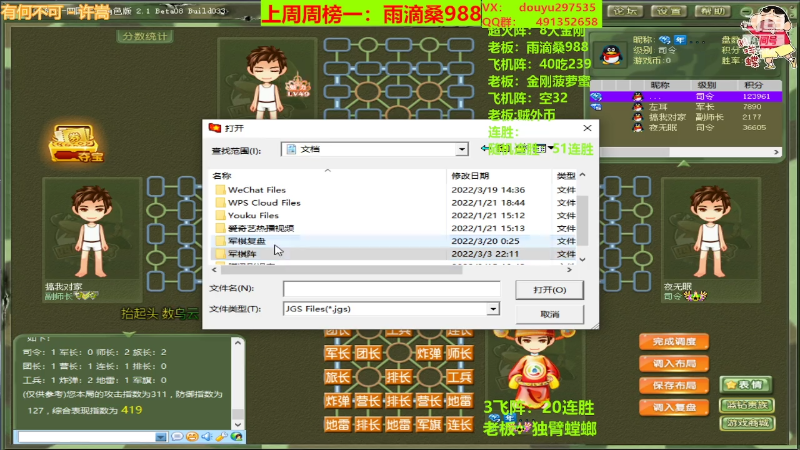Click chat scrollbar up arrow
This screenshot has height=450, width=800.
[238, 343]
